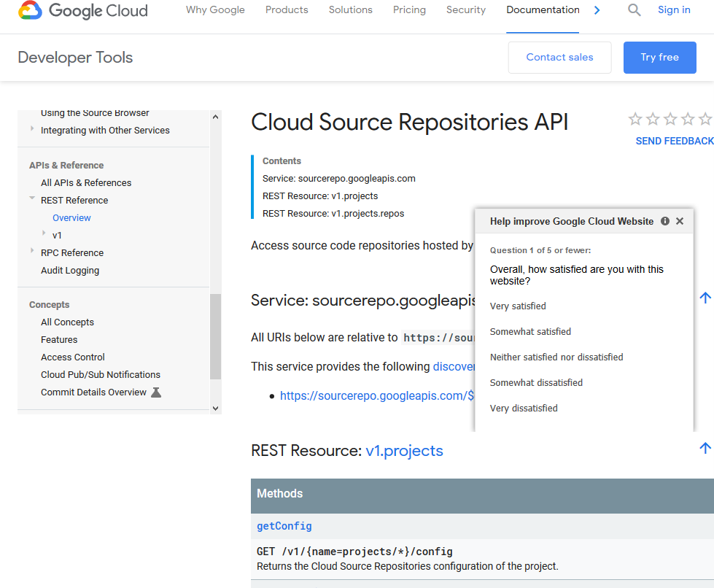714x588 pixels.
Task: Click the sidebar scrollbar thumb
Action: (x=215, y=336)
